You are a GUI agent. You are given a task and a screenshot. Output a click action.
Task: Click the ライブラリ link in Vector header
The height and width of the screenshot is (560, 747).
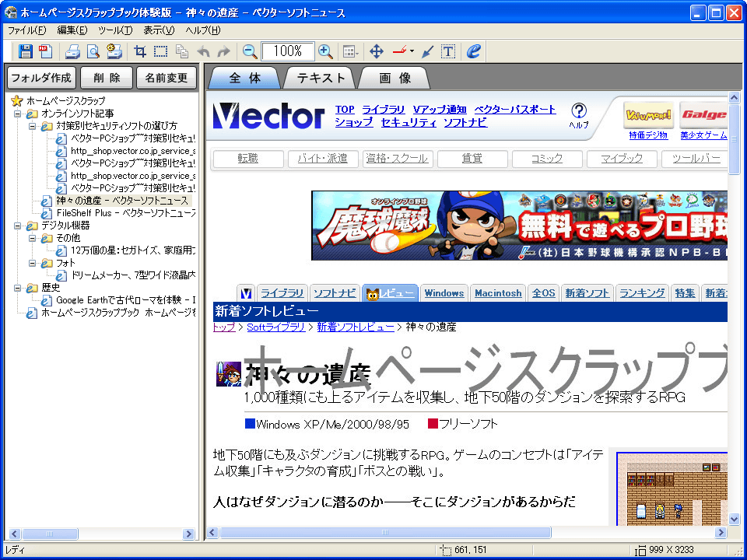(383, 110)
